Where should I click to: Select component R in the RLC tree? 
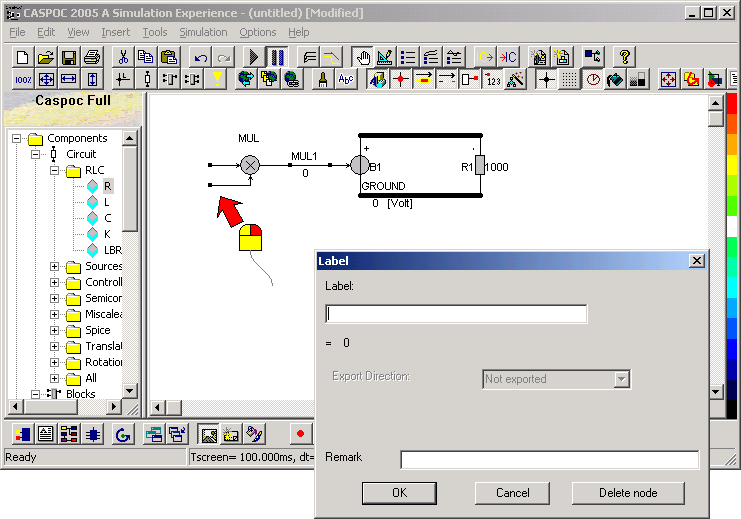tap(107, 186)
